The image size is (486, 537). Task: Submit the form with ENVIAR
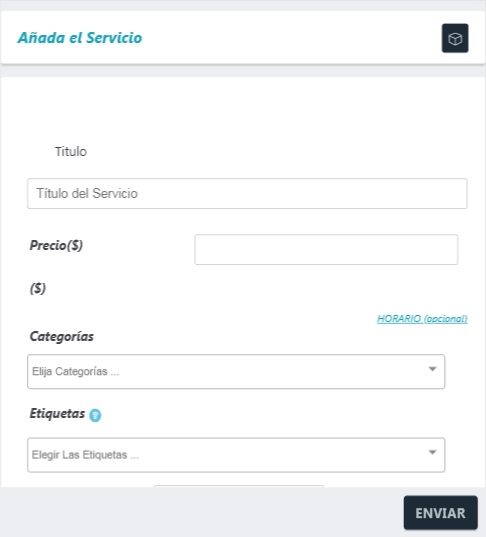click(x=440, y=513)
